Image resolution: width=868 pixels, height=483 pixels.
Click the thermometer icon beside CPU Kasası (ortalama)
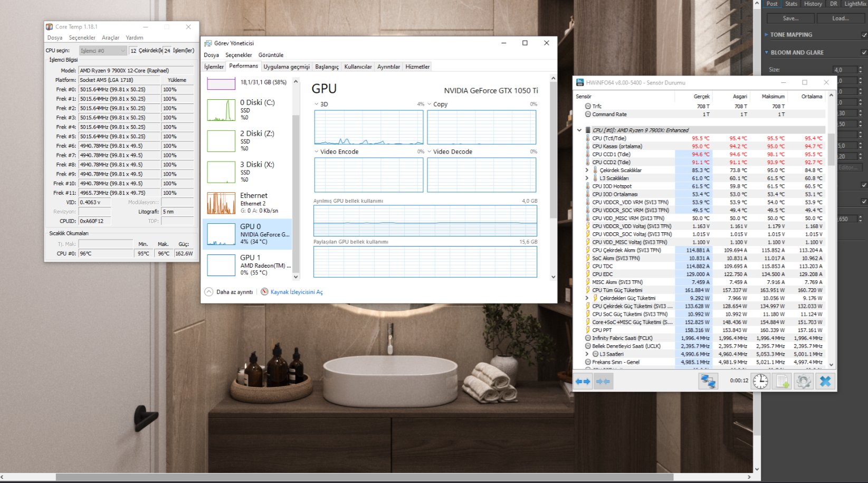(587, 147)
